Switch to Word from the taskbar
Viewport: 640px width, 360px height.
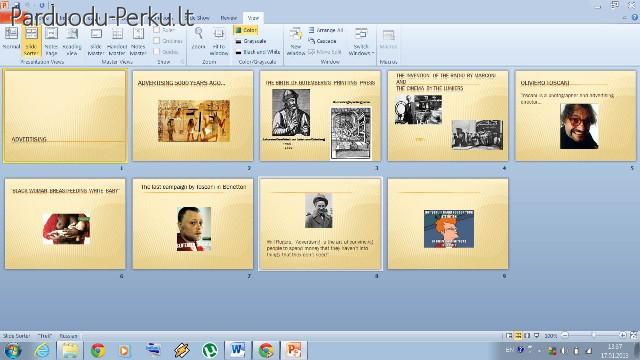click(x=238, y=351)
